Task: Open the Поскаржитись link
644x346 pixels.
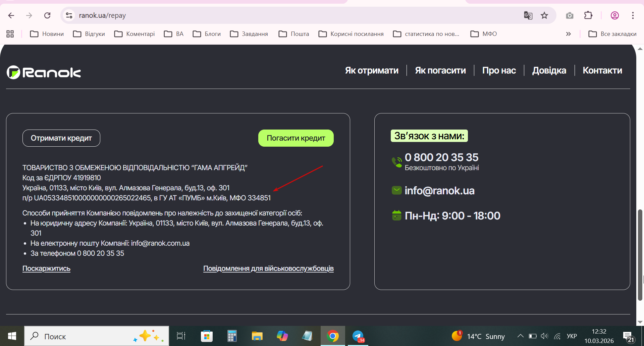Action: click(46, 268)
